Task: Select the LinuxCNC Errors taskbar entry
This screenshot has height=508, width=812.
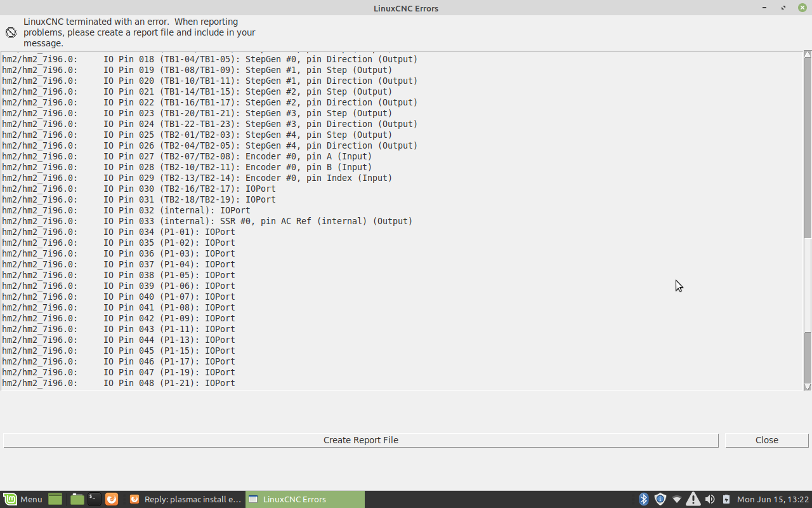Action: [x=305, y=499]
